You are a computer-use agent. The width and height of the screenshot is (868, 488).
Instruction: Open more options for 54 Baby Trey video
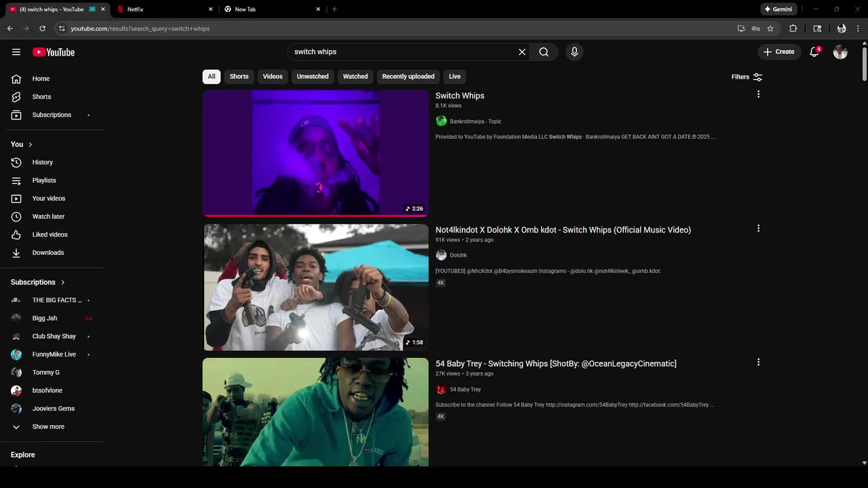(x=758, y=363)
